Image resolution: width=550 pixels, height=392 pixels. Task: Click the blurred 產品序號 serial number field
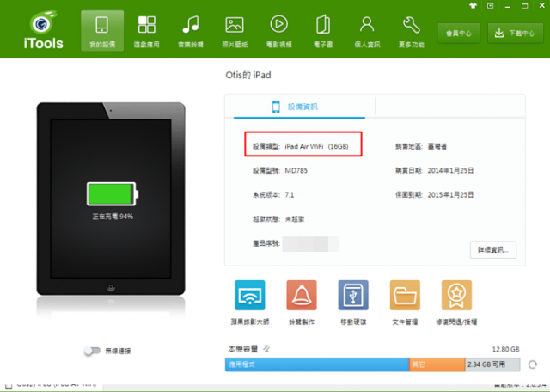(x=311, y=244)
